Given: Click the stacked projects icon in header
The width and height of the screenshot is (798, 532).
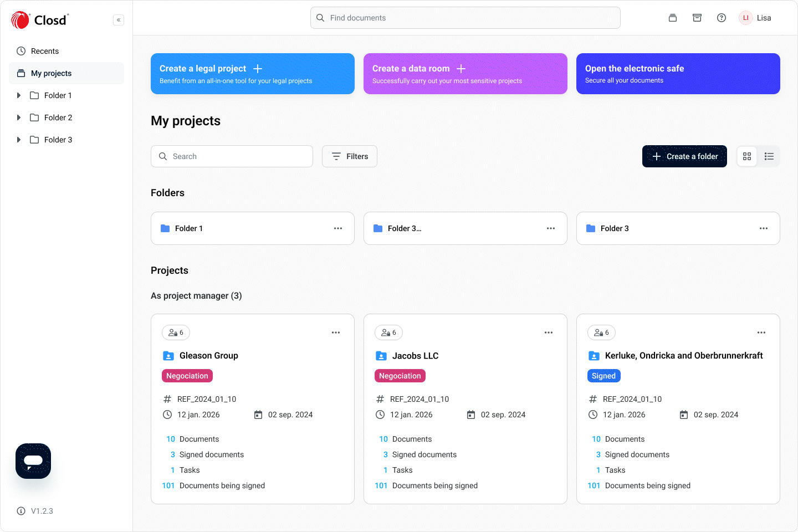Looking at the screenshot, I should tap(673, 18).
